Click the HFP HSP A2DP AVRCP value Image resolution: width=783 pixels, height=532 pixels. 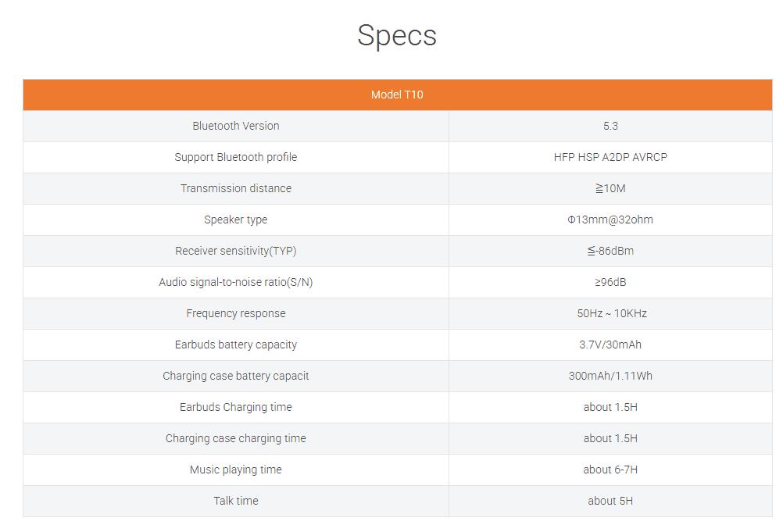click(610, 157)
